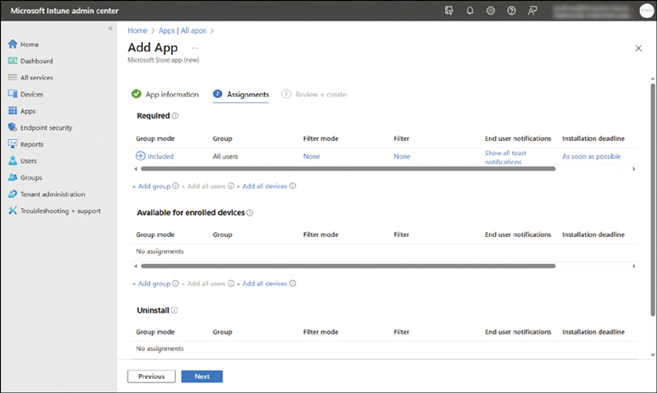Viewport: 657px width, 393px height.
Task: Collapse the left navigation sidebar
Action: pos(110,28)
